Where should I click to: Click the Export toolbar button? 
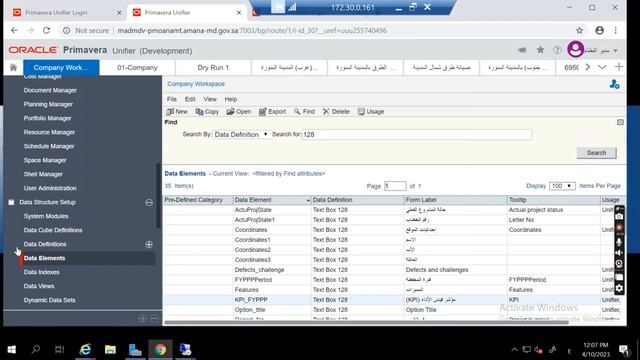tap(272, 111)
